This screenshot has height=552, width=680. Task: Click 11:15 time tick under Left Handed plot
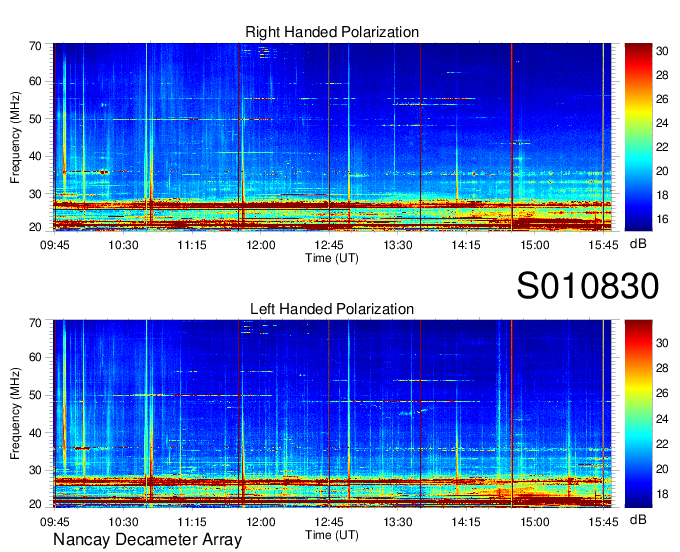pos(192,522)
